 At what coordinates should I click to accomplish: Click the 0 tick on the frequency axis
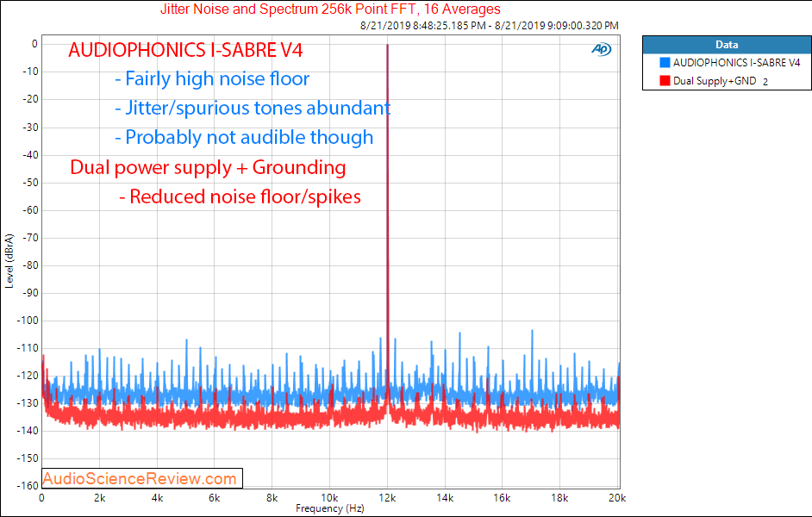pos(41,498)
